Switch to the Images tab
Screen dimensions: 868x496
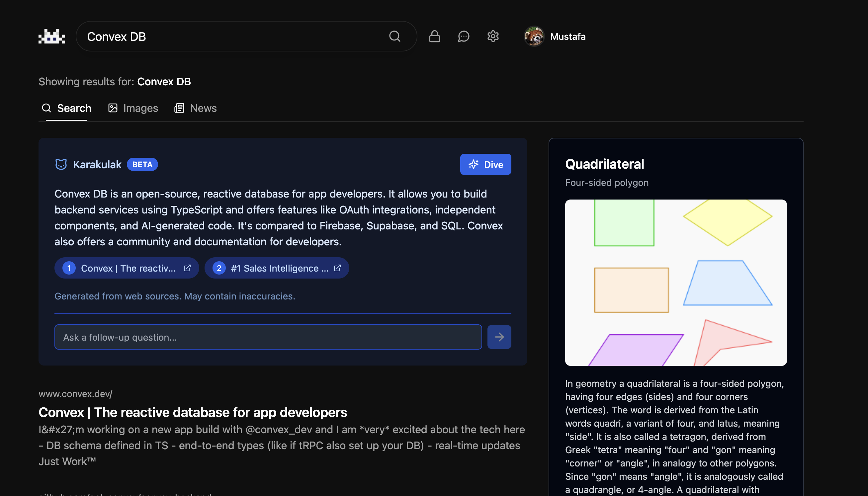click(x=133, y=108)
